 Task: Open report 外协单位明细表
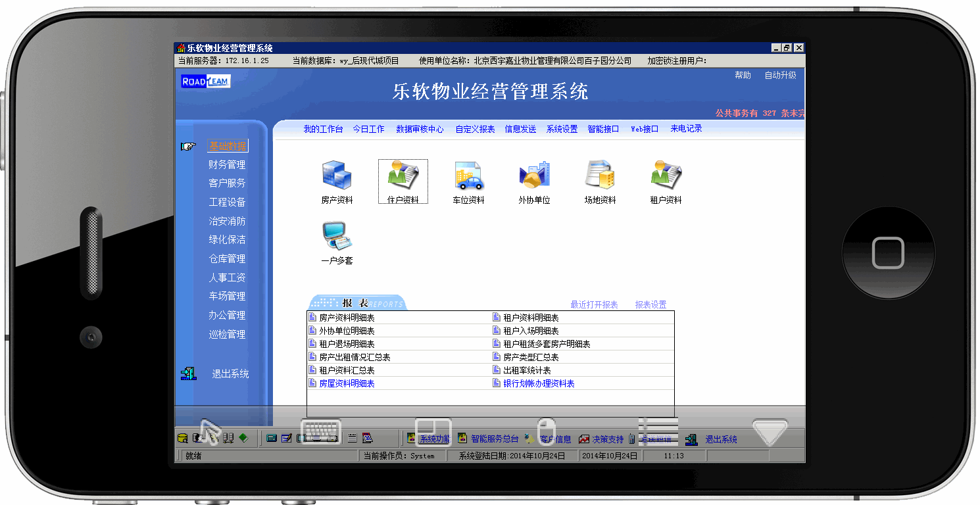[x=347, y=331]
